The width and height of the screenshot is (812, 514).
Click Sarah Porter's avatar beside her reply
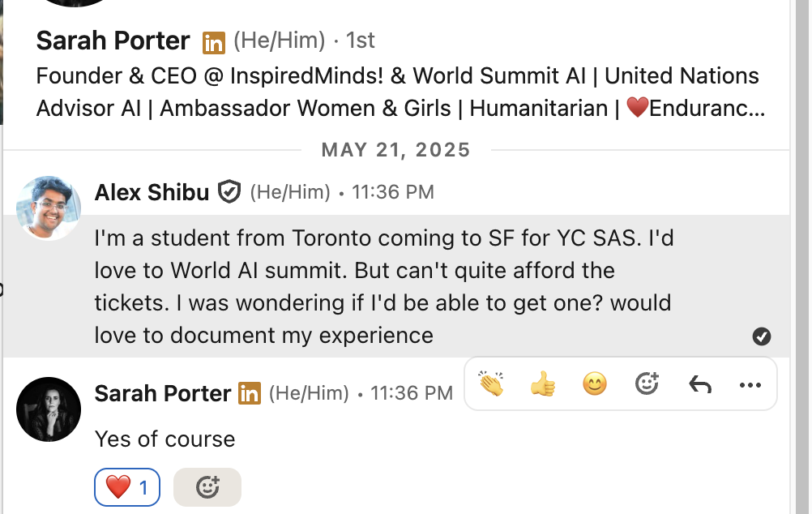pos(49,409)
